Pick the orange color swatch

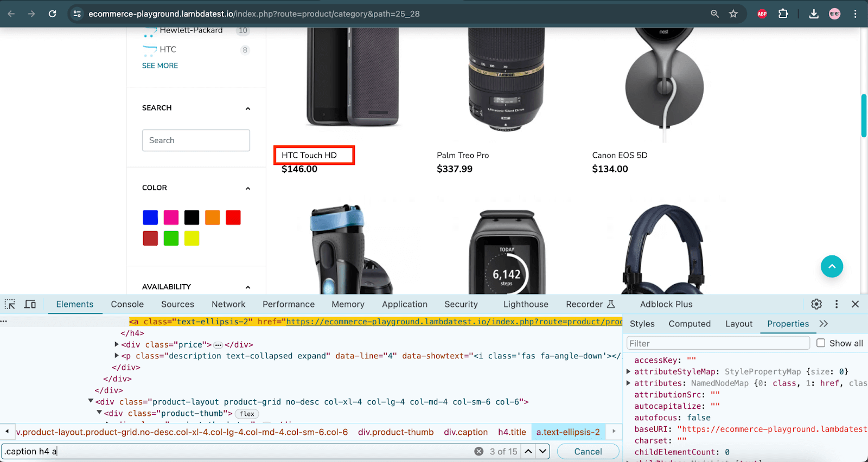point(213,217)
